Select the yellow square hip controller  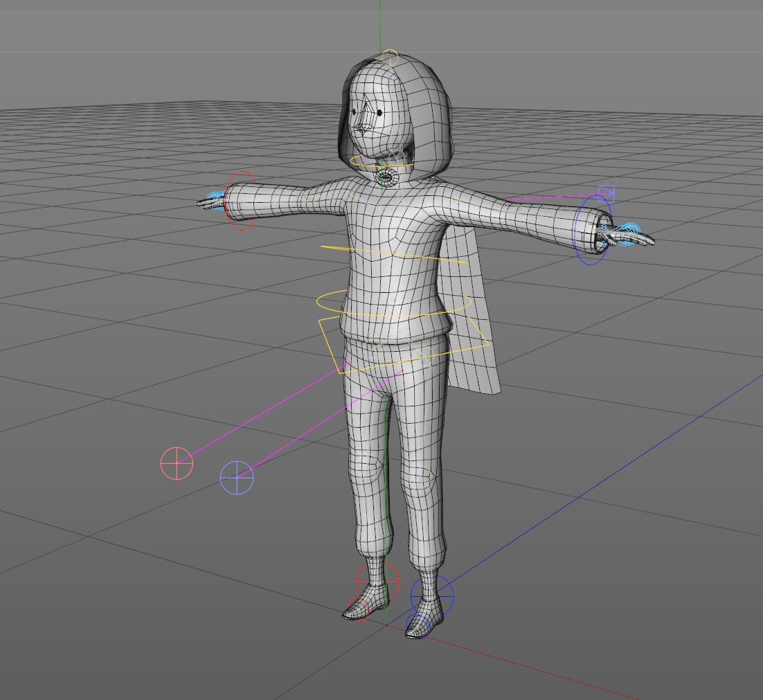[x=404, y=343]
